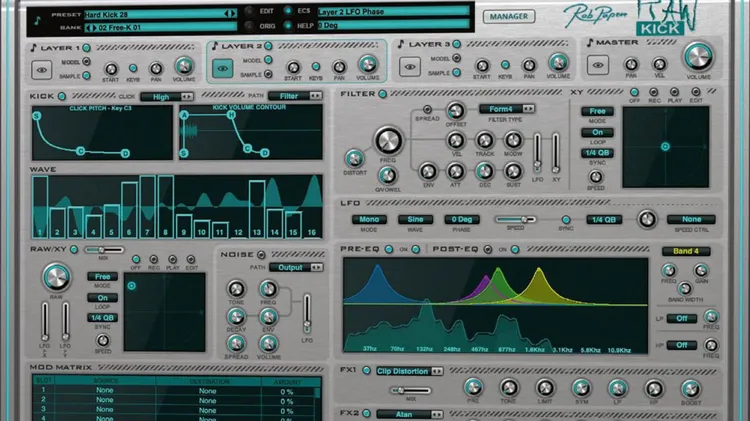Open the Click High dropdown

[167, 97]
